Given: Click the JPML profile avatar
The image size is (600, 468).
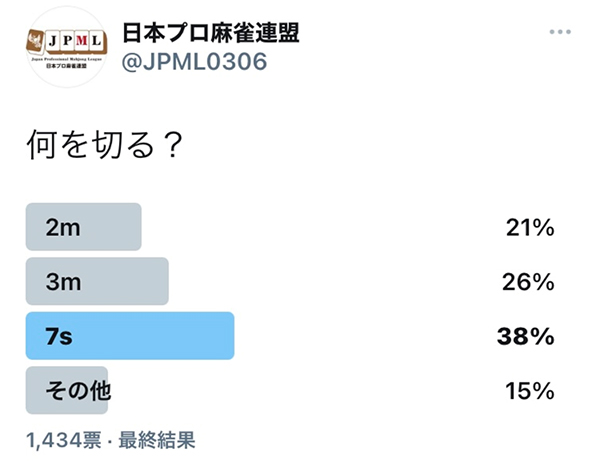Looking at the screenshot, I should click(67, 47).
